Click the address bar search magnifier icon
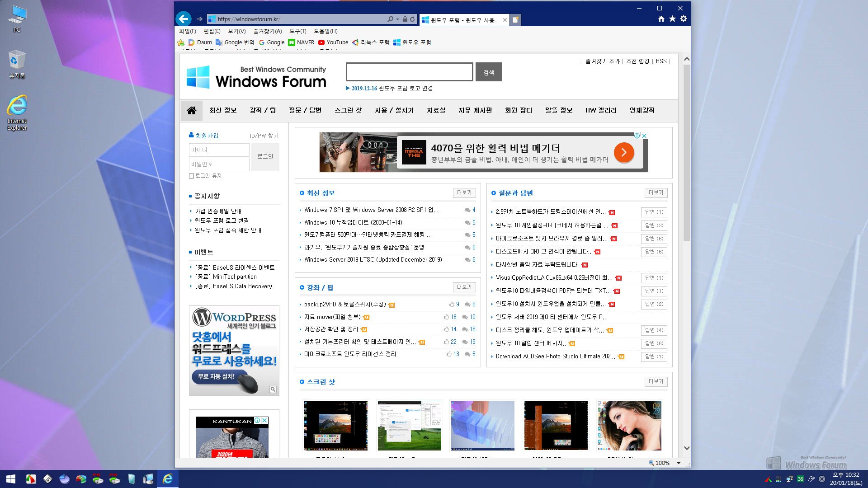 click(x=390, y=19)
